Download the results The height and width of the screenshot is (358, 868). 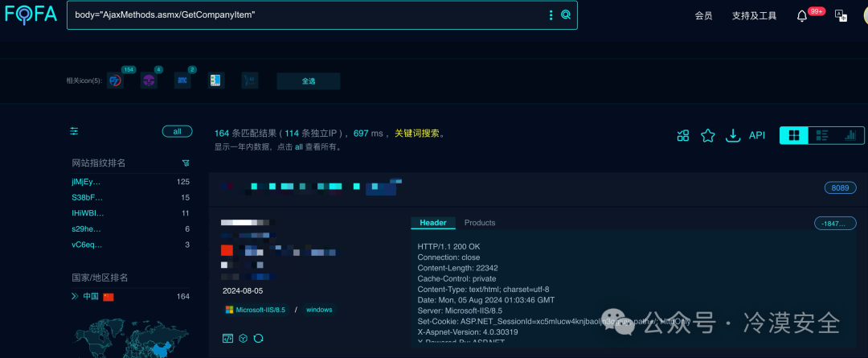(733, 135)
